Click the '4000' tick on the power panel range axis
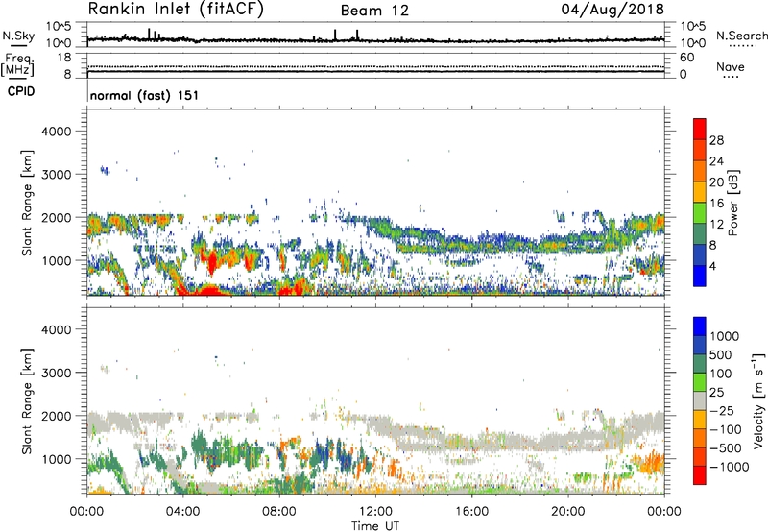 pyautogui.click(x=56, y=132)
